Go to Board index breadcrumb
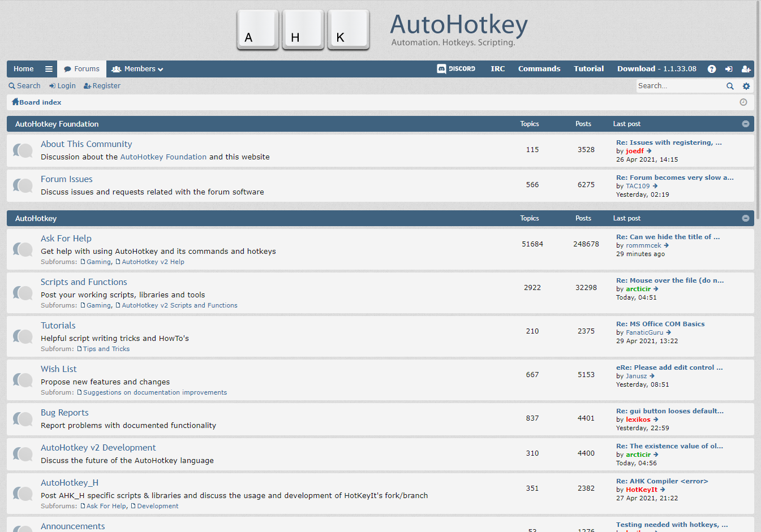 [x=37, y=102]
